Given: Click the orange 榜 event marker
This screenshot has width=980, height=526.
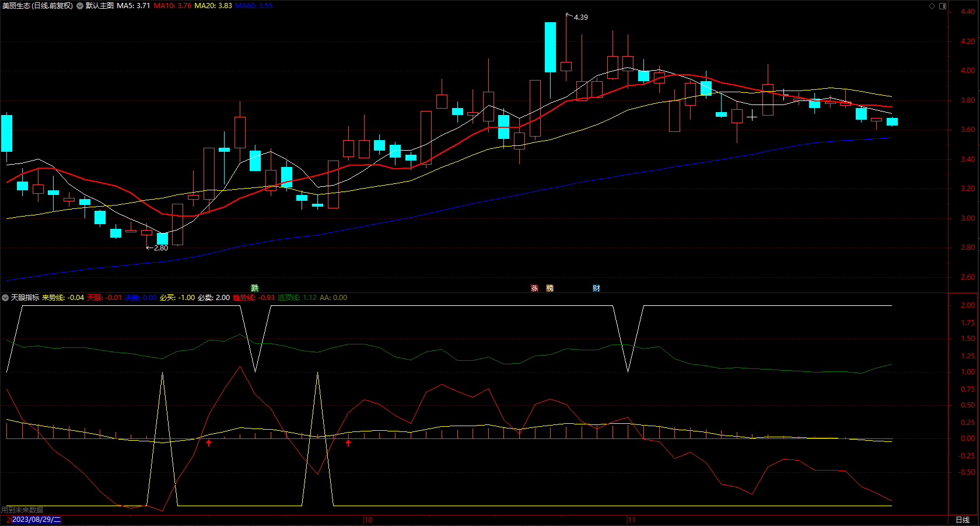Looking at the screenshot, I should coord(549,288).
